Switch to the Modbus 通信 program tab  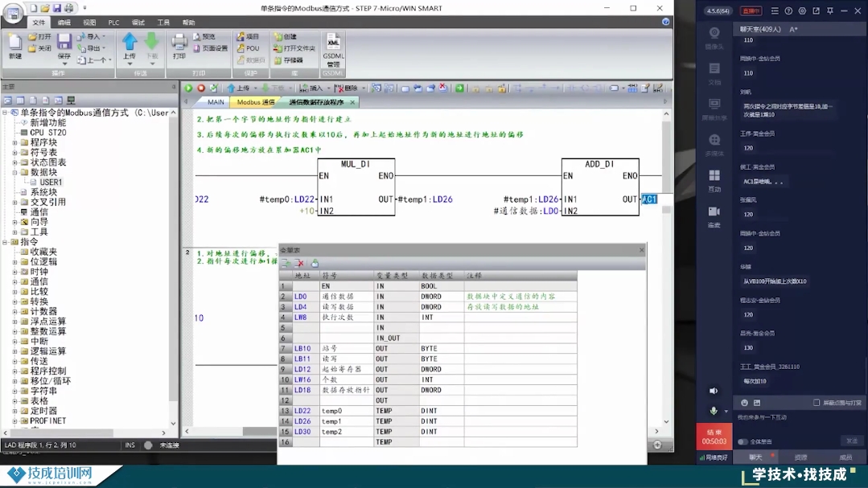pos(256,102)
